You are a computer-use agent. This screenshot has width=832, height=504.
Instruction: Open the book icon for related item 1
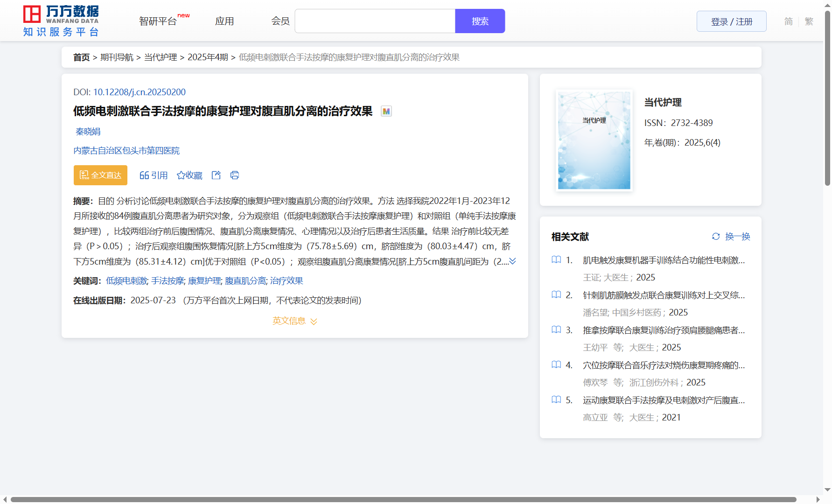click(556, 260)
